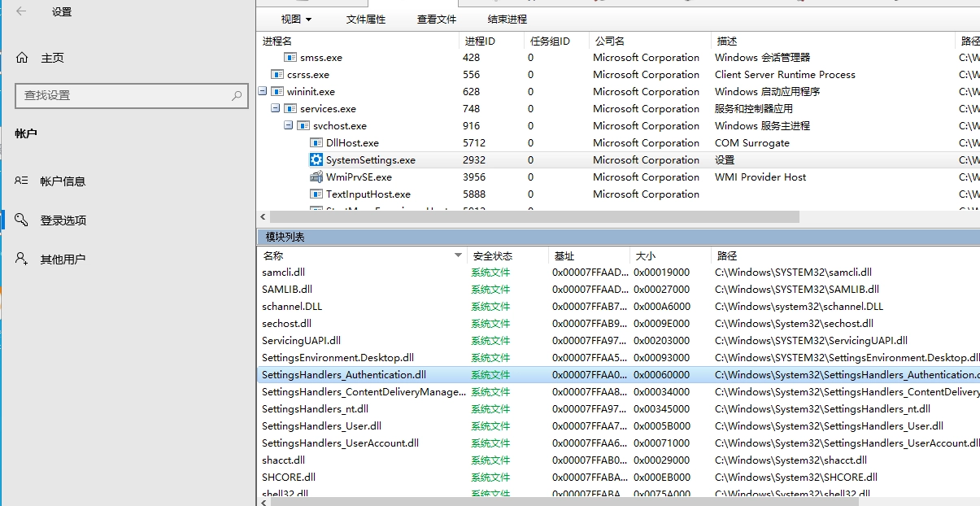Click 'Client Server Runtime Process' description
Image resolution: width=980 pixels, height=506 pixels.
point(785,75)
